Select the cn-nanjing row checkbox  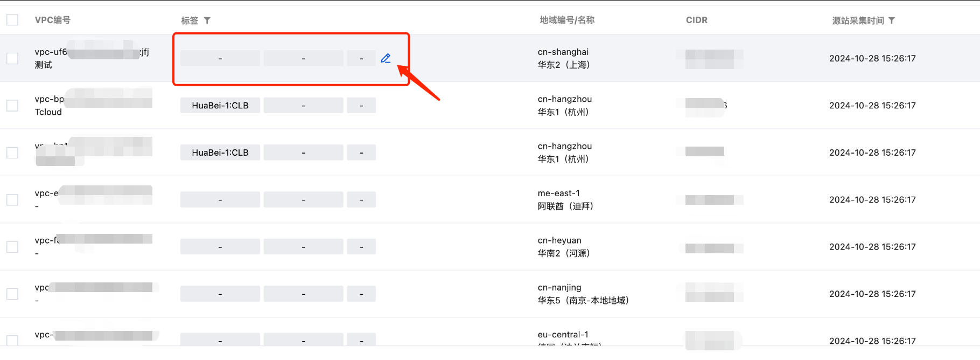pyautogui.click(x=12, y=294)
